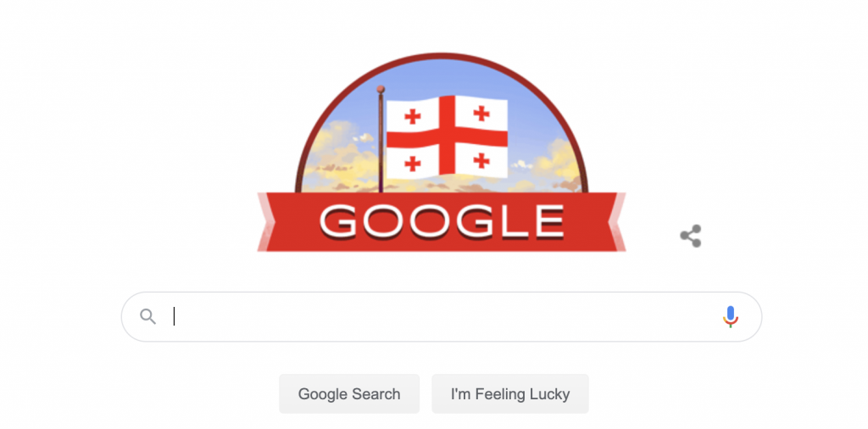The height and width of the screenshot is (429, 868).
Task: Click the flagpole in the doodle
Action: [381, 142]
